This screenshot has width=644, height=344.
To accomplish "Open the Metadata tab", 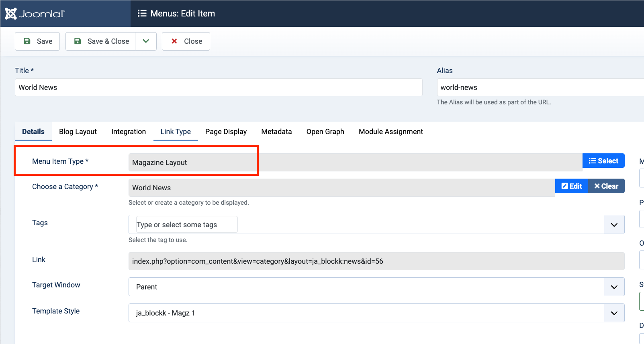I will point(276,132).
